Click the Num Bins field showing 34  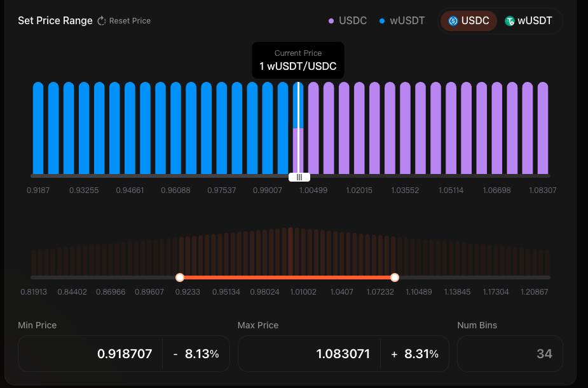[x=510, y=354]
